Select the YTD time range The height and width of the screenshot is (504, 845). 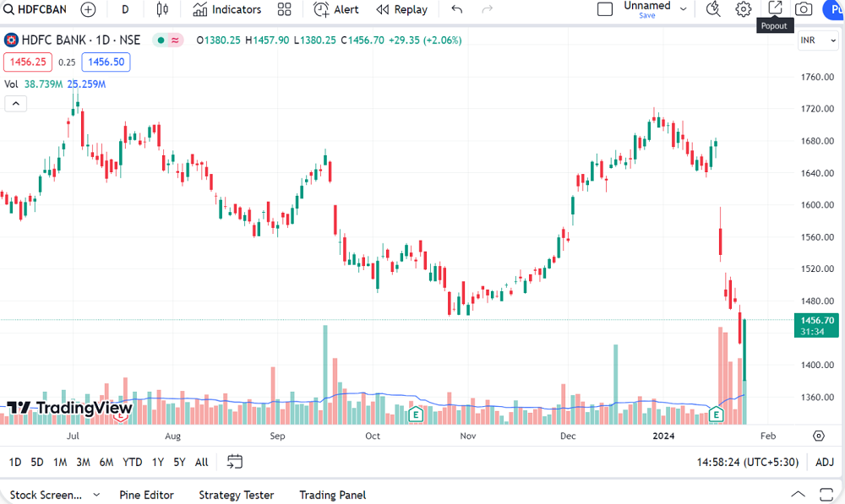[132, 462]
